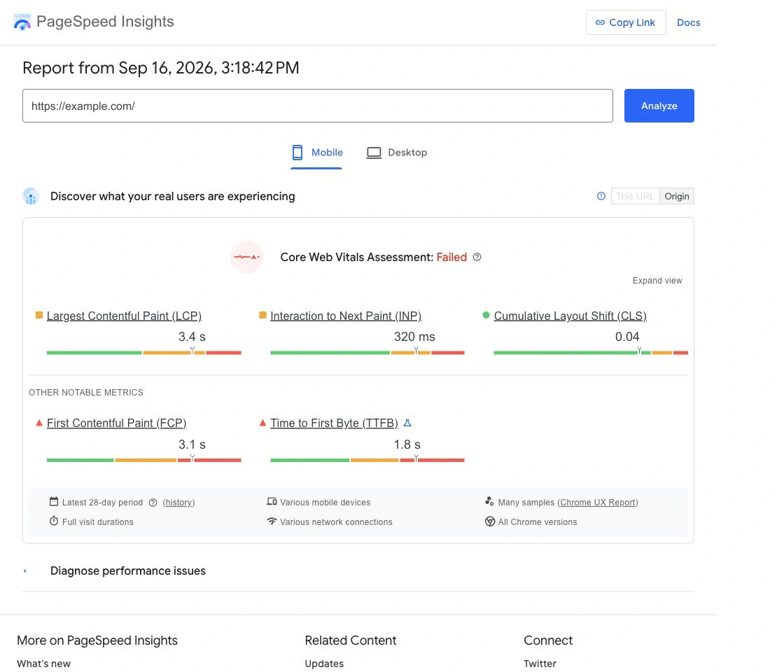Click Diagnose performance issues heading
The width and height of the screenshot is (784, 672).
128,571
